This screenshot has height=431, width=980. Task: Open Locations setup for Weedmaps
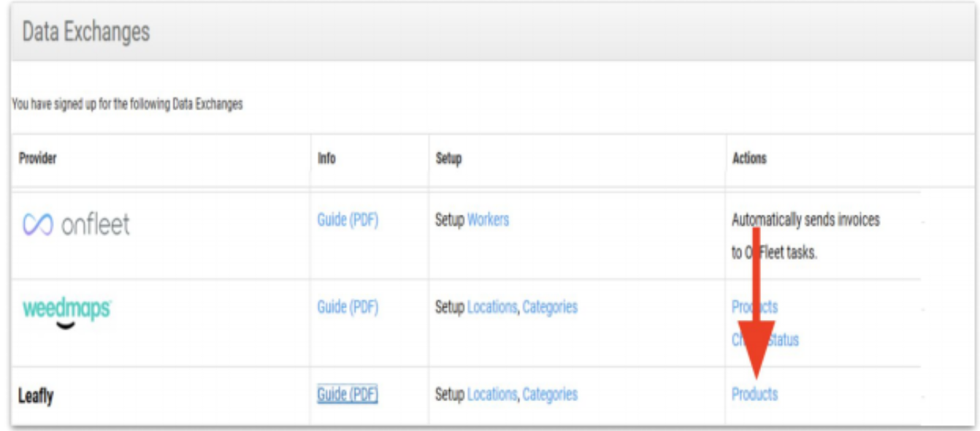493,307
